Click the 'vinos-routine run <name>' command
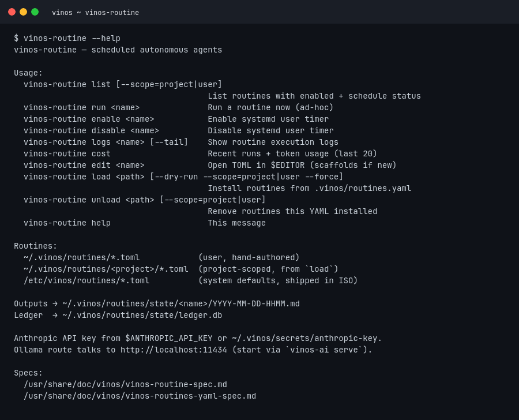Viewport: 519px width, 420px height. click(81, 108)
